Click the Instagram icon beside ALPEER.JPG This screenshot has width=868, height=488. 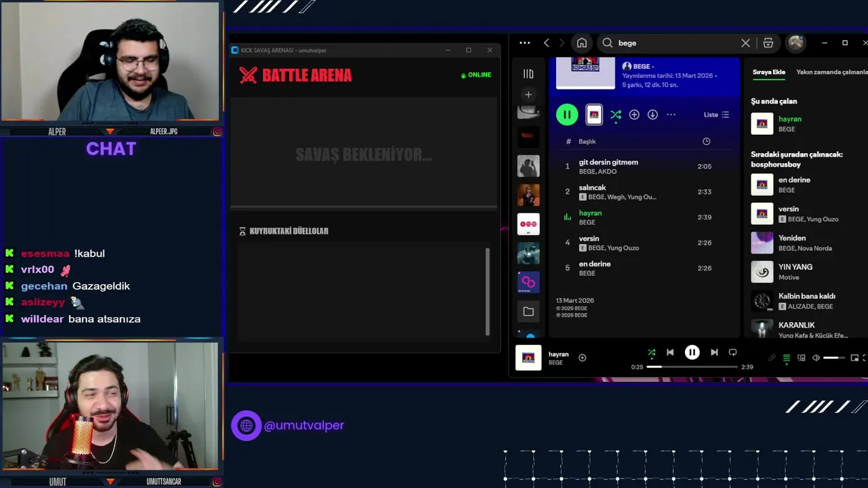(217, 131)
